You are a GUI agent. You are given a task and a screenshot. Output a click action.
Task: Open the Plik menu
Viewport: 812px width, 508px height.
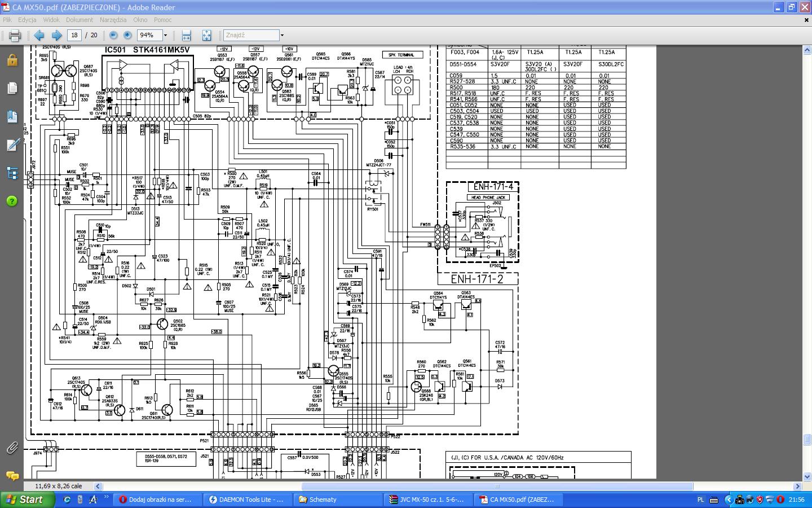[x=7, y=20]
